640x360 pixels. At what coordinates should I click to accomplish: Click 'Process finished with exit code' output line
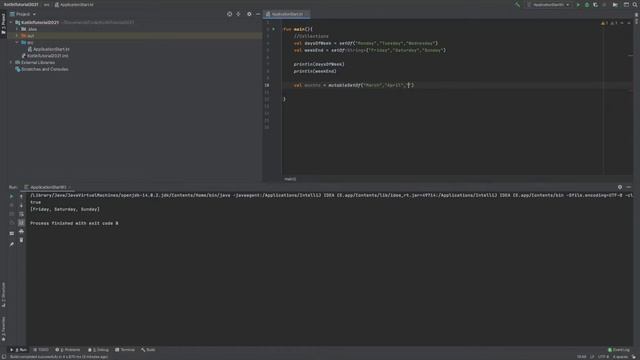coord(74,223)
